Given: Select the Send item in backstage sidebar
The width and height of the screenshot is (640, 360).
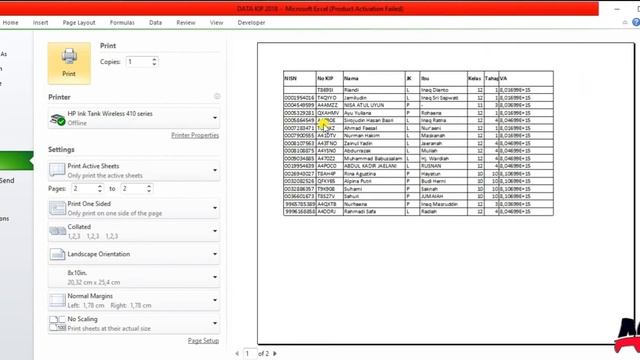Looking at the screenshot, I should [7, 180].
